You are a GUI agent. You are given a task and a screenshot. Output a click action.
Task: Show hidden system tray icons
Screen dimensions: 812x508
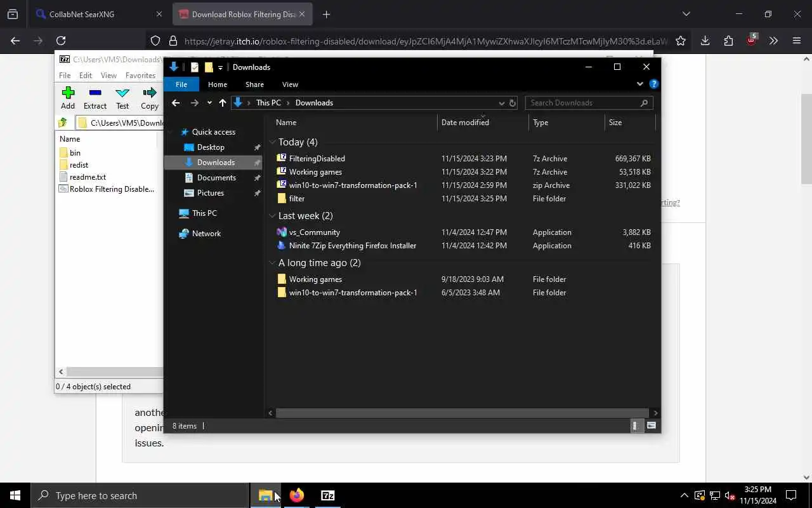click(x=684, y=495)
